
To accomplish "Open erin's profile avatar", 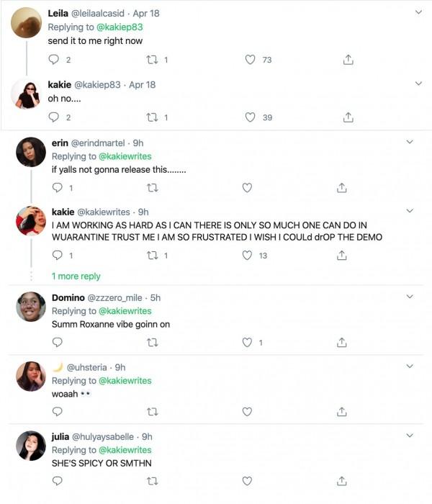I will (x=31, y=152).
